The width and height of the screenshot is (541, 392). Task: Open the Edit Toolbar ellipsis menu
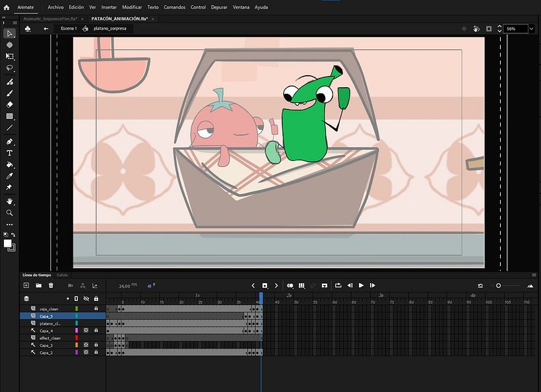click(x=10, y=224)
